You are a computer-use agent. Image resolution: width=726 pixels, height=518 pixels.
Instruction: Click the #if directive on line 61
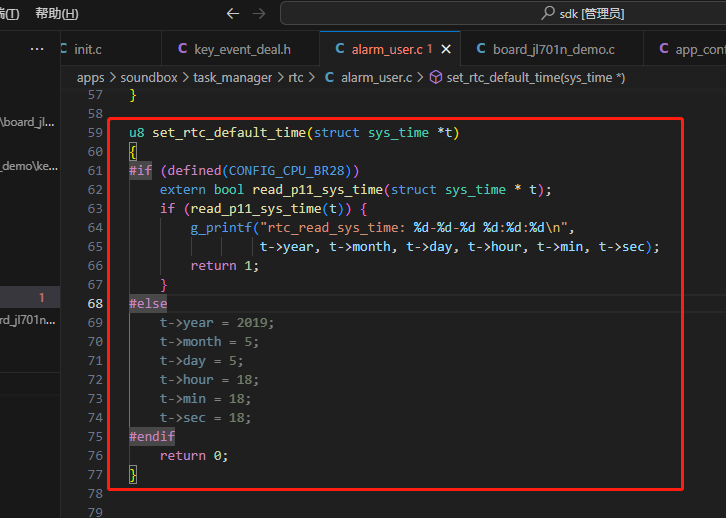point(140,171)
